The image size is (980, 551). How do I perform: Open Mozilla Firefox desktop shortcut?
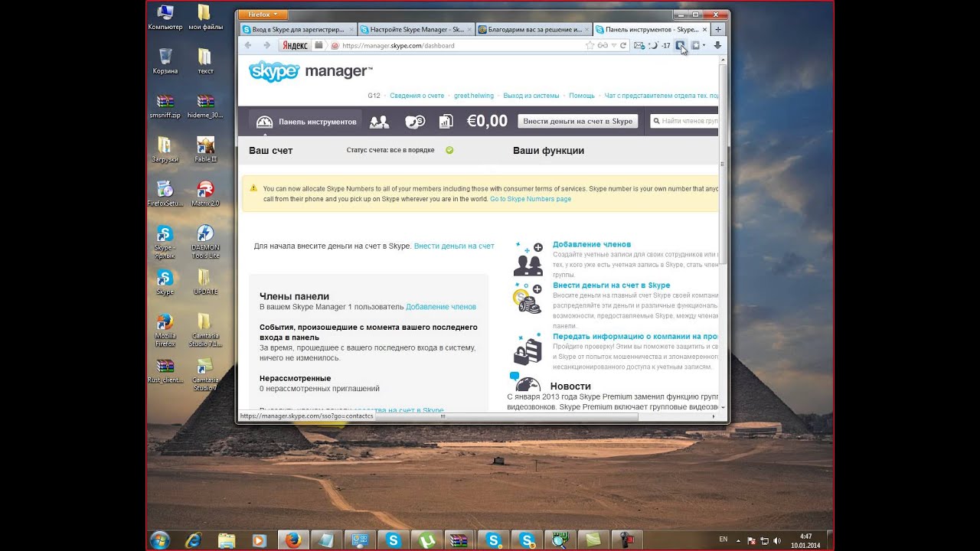[x=165, y=331]
